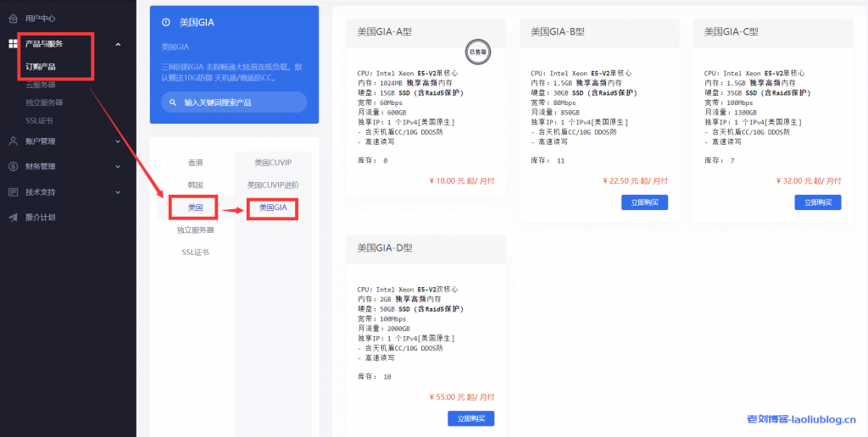Collapse the 产品与服务 menu chevron
Viewport: 868px width, 437px height.
[118, 44]
